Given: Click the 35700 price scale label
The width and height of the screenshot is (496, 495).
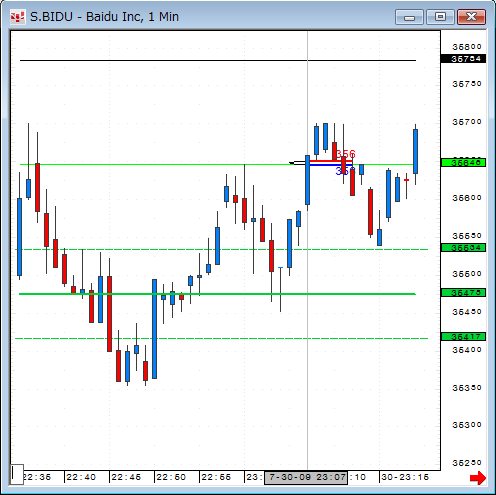Looking at the screenshot, I should tap(467, 122).
